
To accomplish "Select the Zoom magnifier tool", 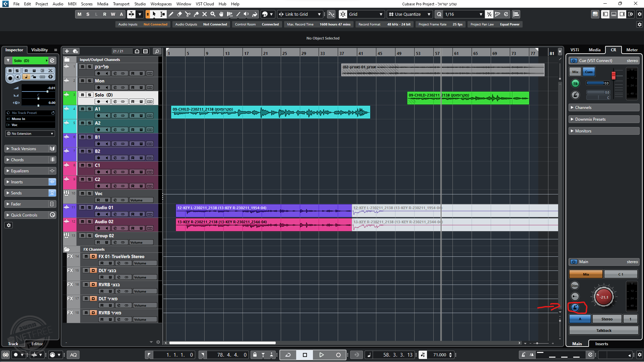I will pos(213,14).
